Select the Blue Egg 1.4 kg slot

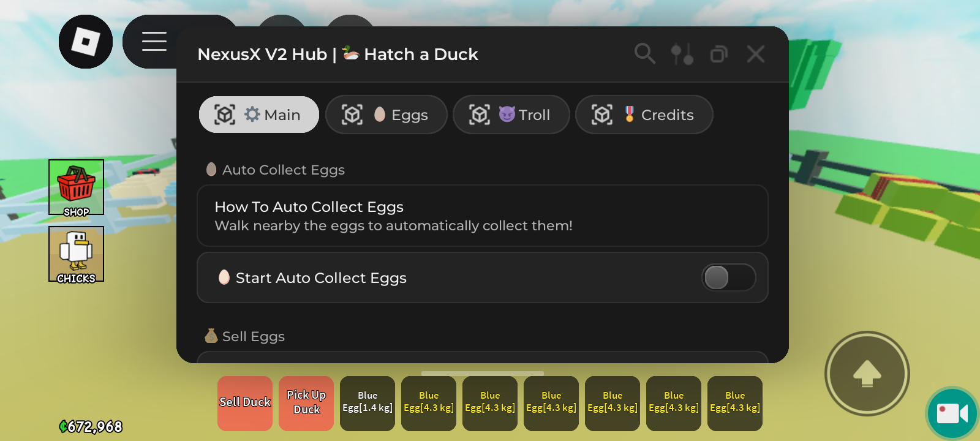pos(367,403)
